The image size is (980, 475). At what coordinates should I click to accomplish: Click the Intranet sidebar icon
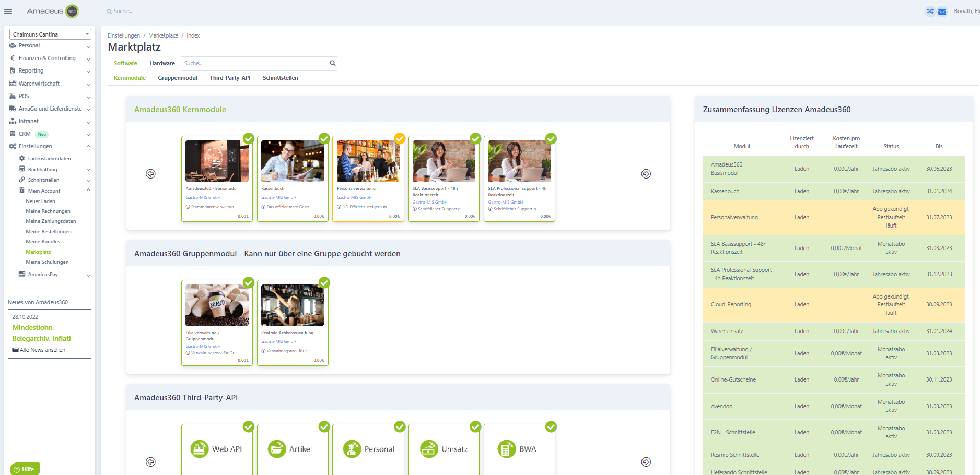point(13,121)
